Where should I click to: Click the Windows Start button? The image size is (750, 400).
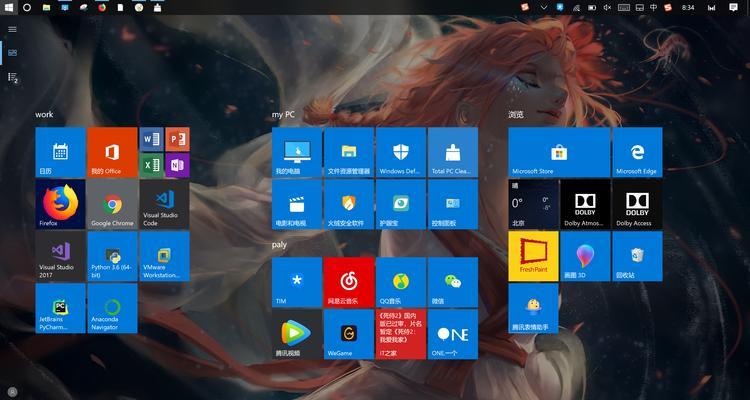click(9, 7)
